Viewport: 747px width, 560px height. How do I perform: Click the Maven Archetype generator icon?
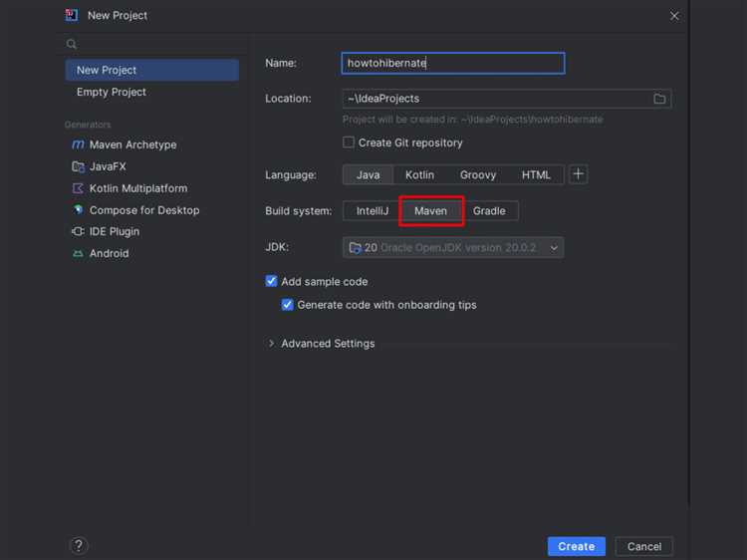[78, 144]
